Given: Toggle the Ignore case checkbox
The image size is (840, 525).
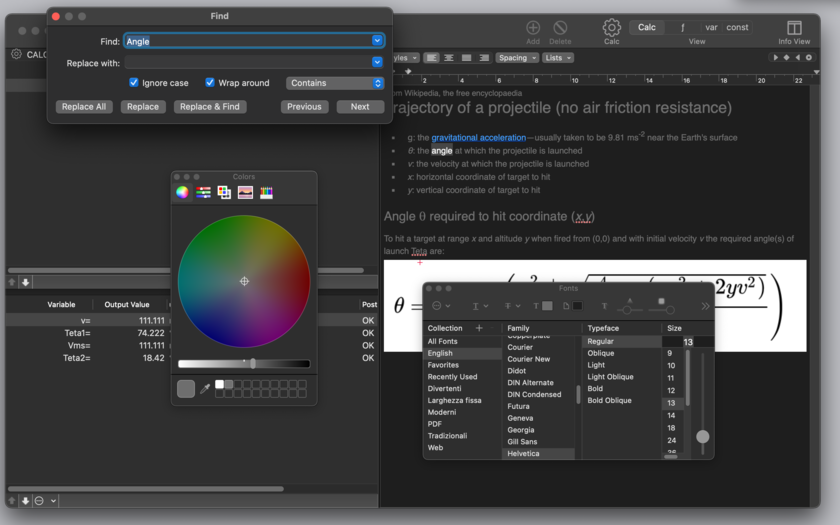Looking at the screenshot, I should (x=134, y=82).
